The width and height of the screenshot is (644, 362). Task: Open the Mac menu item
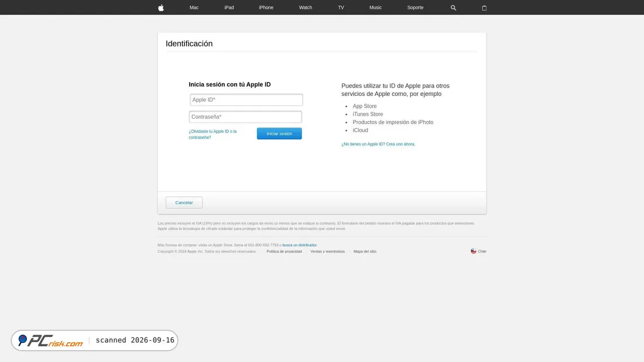(x=194, y=8)
